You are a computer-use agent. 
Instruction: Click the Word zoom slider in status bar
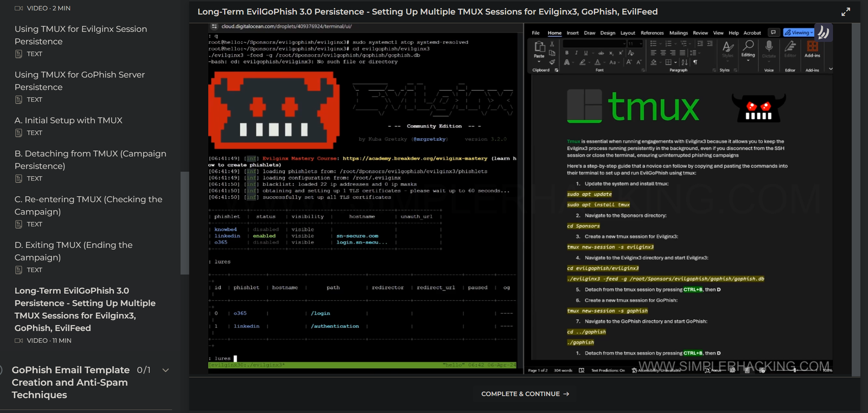tap(795, 370)
